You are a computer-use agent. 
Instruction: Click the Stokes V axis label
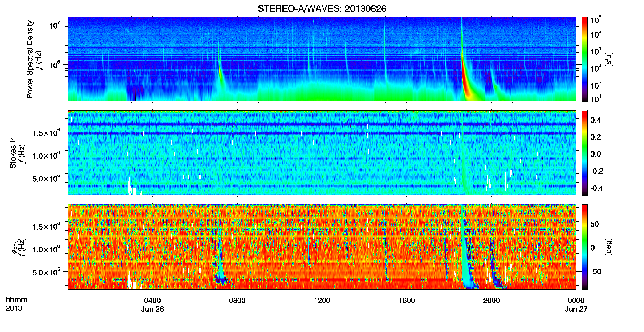tap(13, 153)
